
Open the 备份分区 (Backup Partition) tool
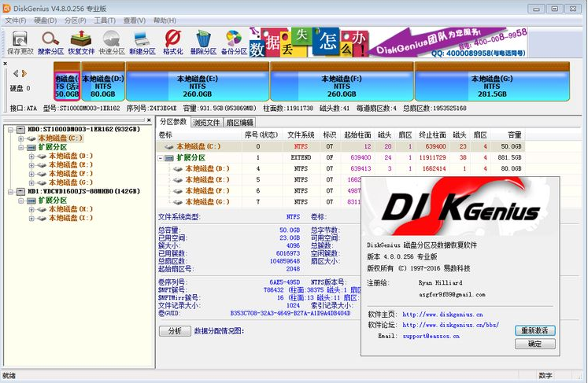pyautogui.click(x=234, y=42)
